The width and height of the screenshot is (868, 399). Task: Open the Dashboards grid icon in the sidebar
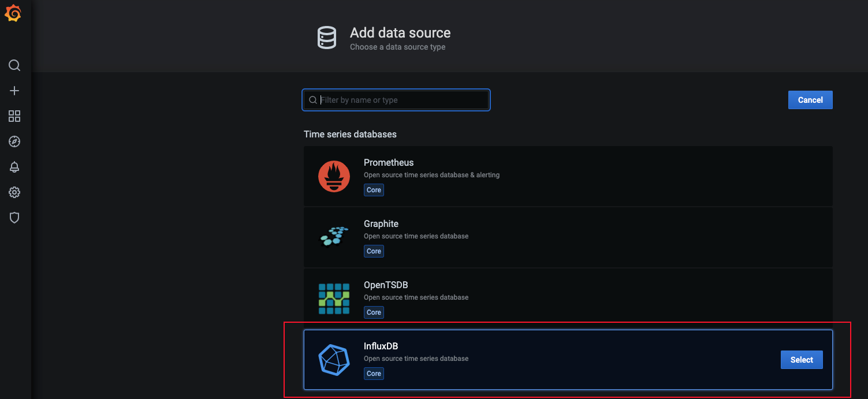pos(14,116)
